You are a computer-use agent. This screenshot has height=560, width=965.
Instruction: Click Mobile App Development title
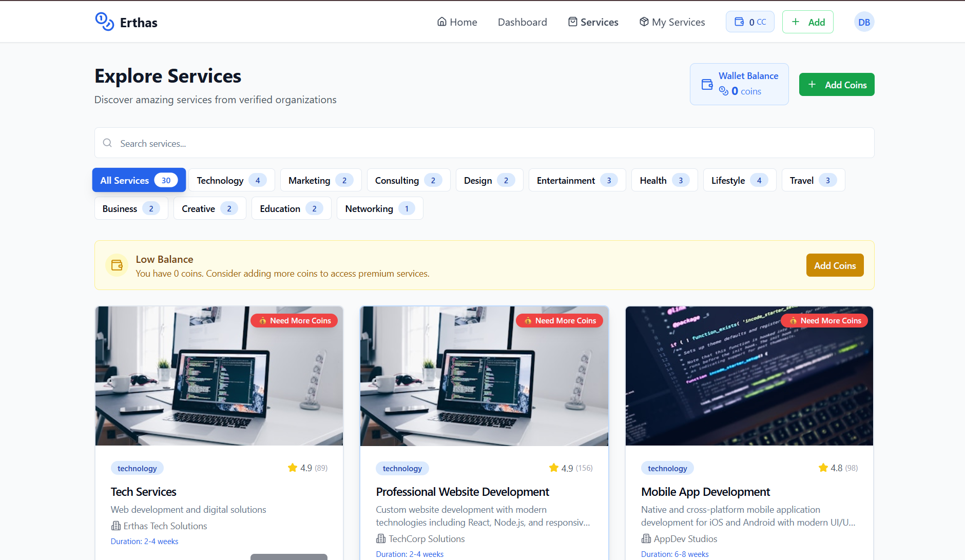click(x=705, y=492)
